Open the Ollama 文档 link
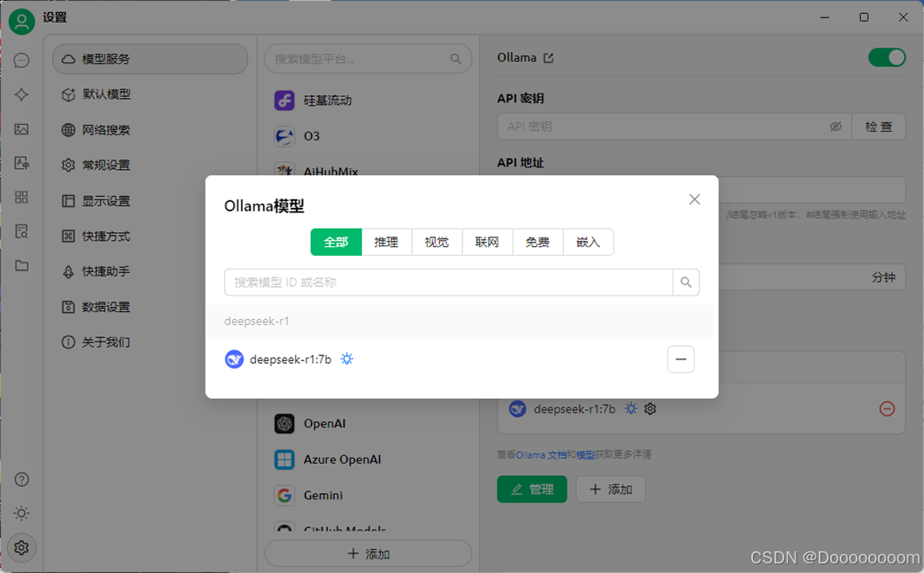 click(541, 454)
